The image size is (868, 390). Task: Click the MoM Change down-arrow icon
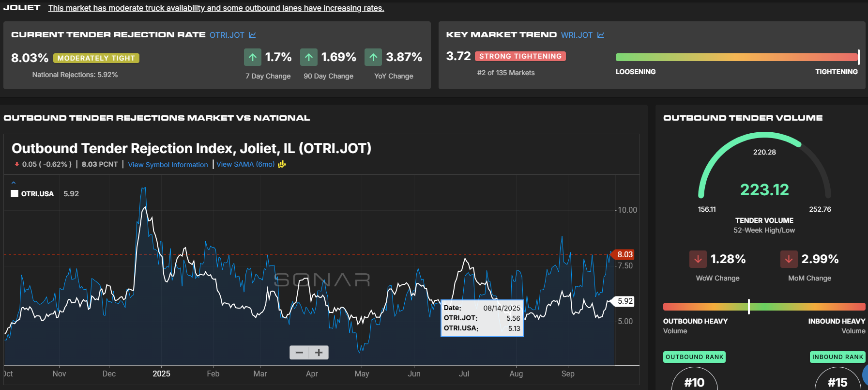point(789,259)
